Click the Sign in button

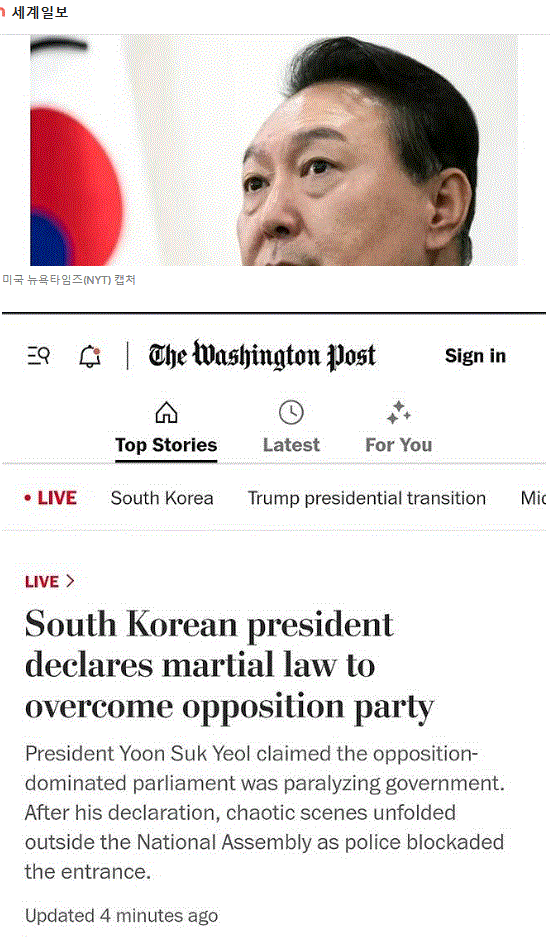(x=475, y=356)
